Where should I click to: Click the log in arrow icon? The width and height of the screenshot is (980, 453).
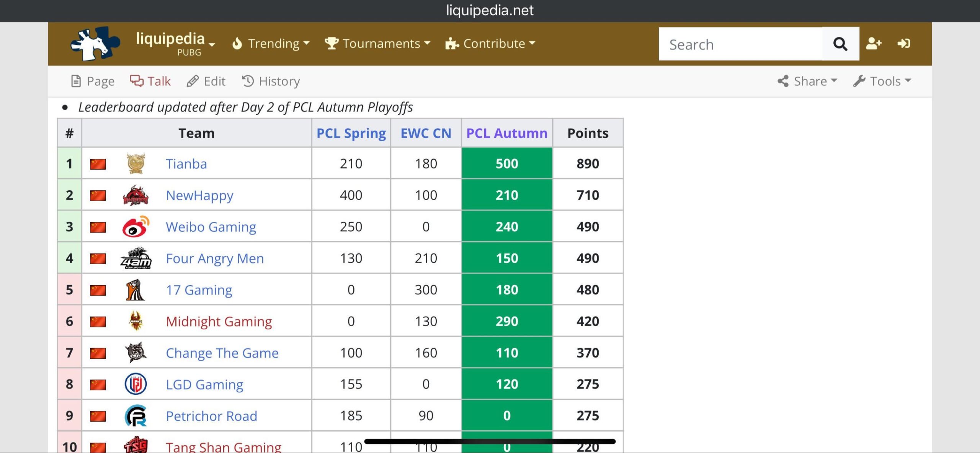point(904,43)
